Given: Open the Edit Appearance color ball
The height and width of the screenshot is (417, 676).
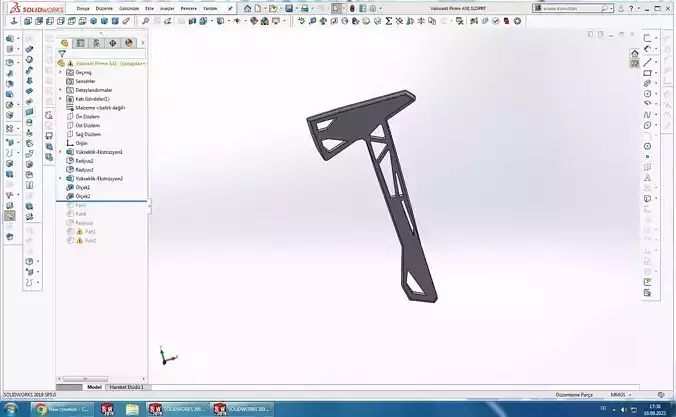Looking at the screenshot, I should (254, 21).
